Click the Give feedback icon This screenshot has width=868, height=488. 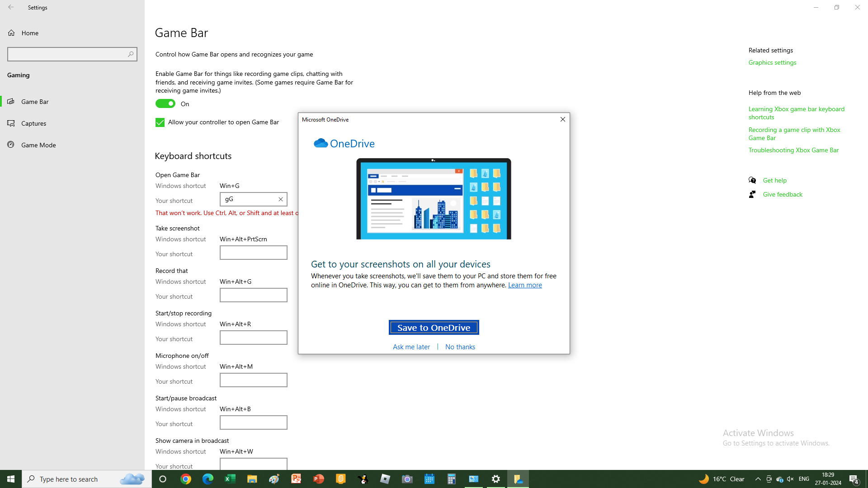(x=752, y=194)
